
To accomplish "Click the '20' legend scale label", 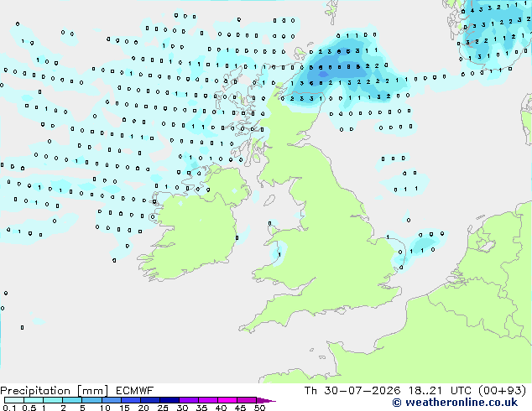I will pos(143,408).
